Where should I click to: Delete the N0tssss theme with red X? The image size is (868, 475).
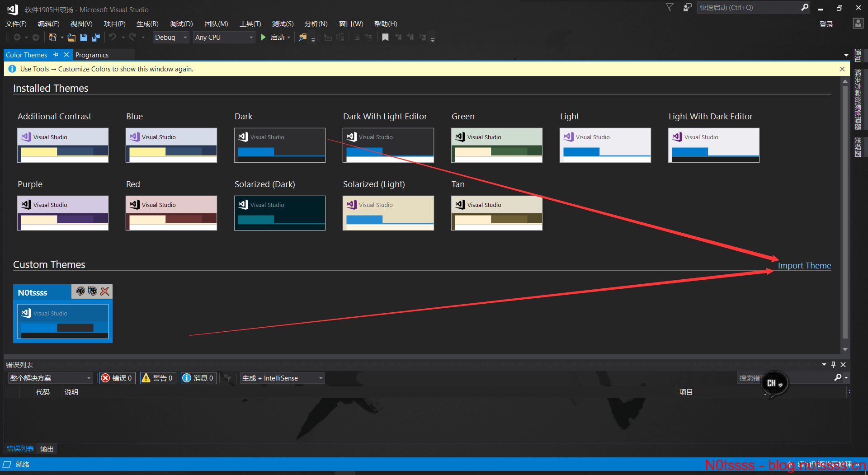click(x=105, y=292)
